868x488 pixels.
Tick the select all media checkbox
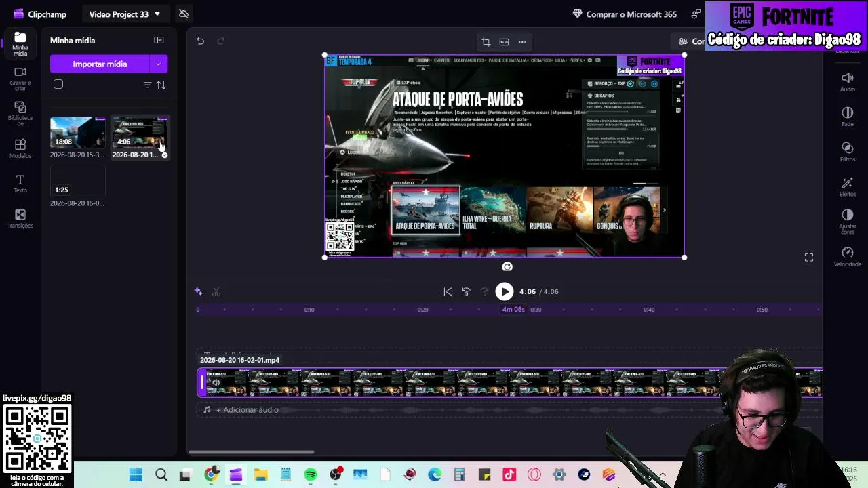[x=58, y=85]
